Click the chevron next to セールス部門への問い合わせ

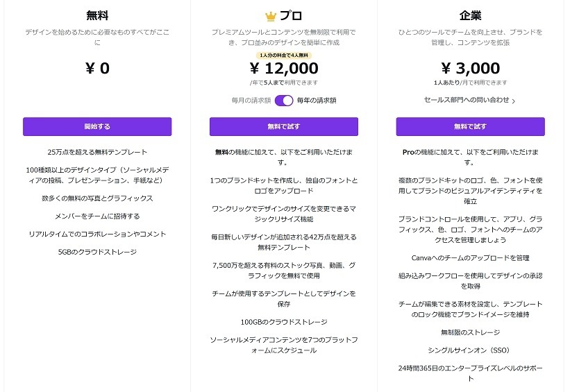514,101
